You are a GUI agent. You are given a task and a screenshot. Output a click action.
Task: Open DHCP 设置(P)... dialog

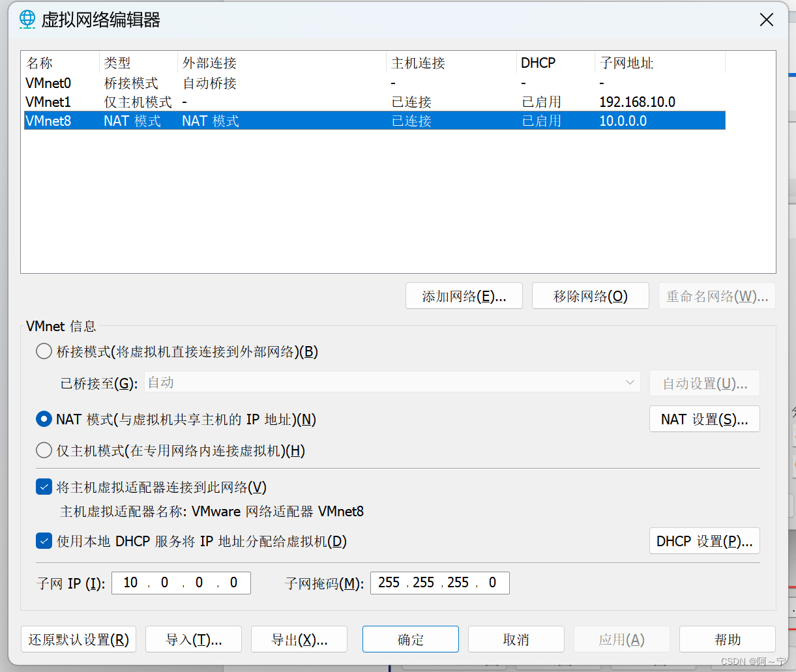705,541
